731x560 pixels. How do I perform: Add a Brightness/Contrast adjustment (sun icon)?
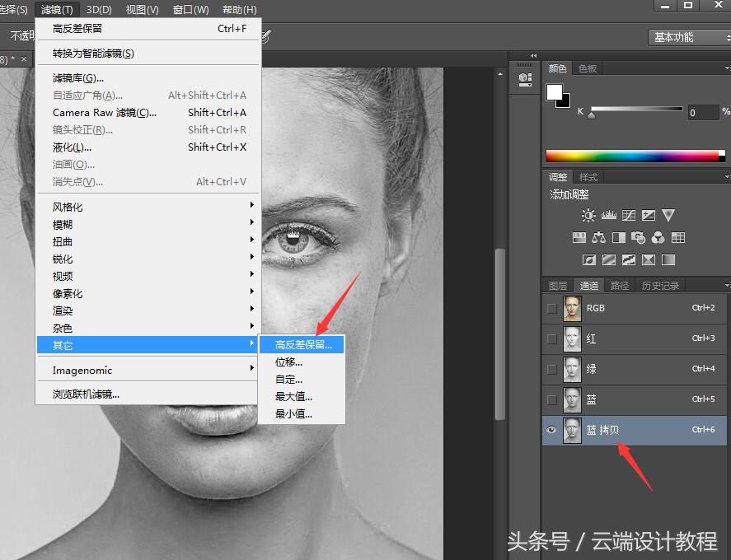coord(588,216)
